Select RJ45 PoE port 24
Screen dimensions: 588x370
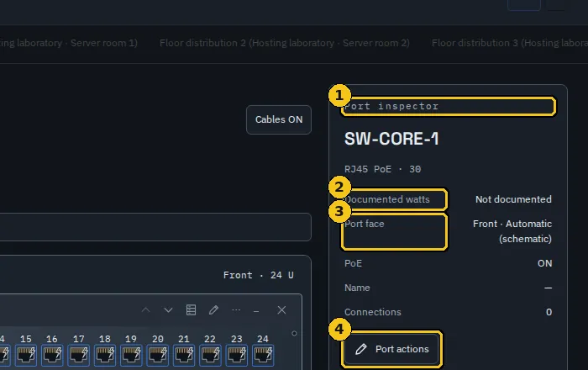coord(263,355)
